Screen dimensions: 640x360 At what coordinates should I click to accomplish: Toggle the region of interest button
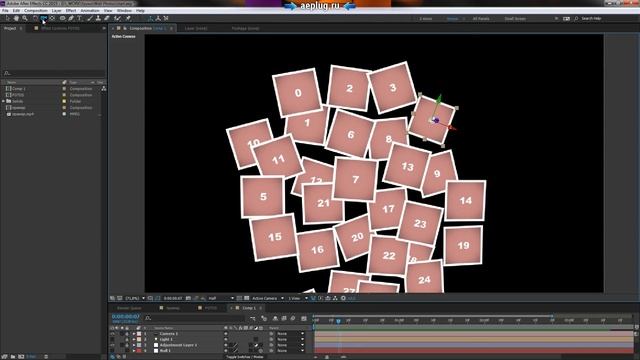coord(240,298)
